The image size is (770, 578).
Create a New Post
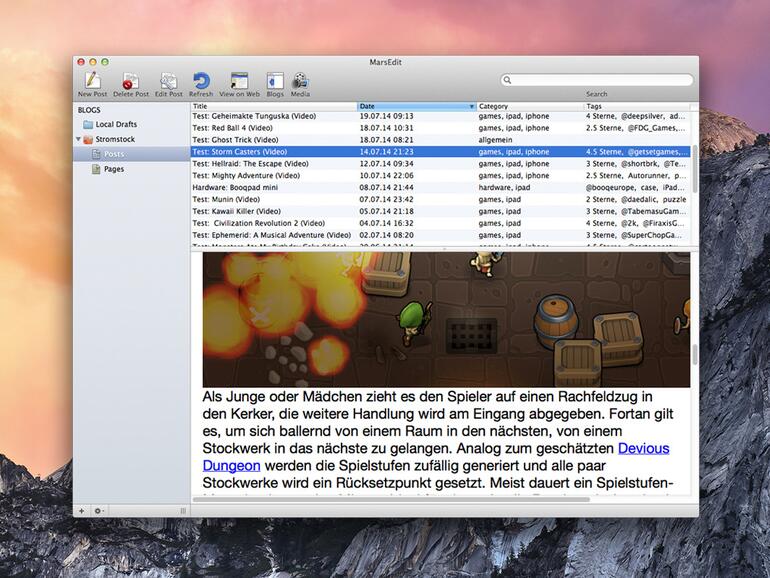[92, 84]
